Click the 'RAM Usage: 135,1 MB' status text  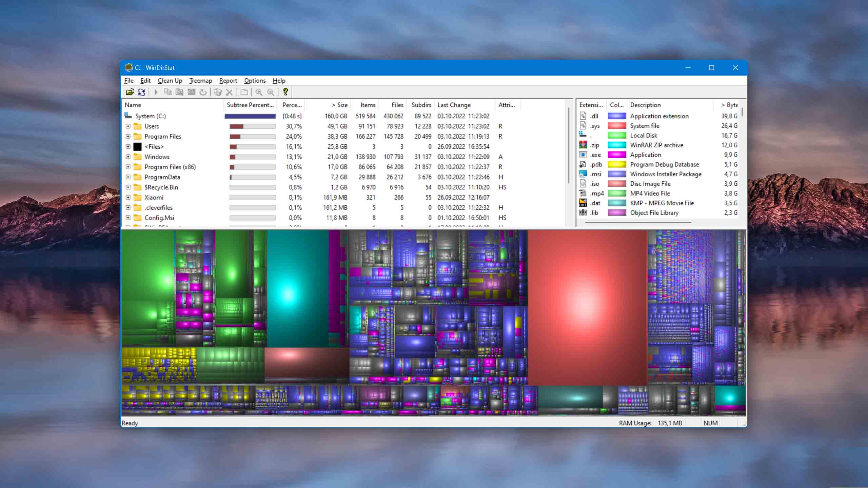[650, 423]
